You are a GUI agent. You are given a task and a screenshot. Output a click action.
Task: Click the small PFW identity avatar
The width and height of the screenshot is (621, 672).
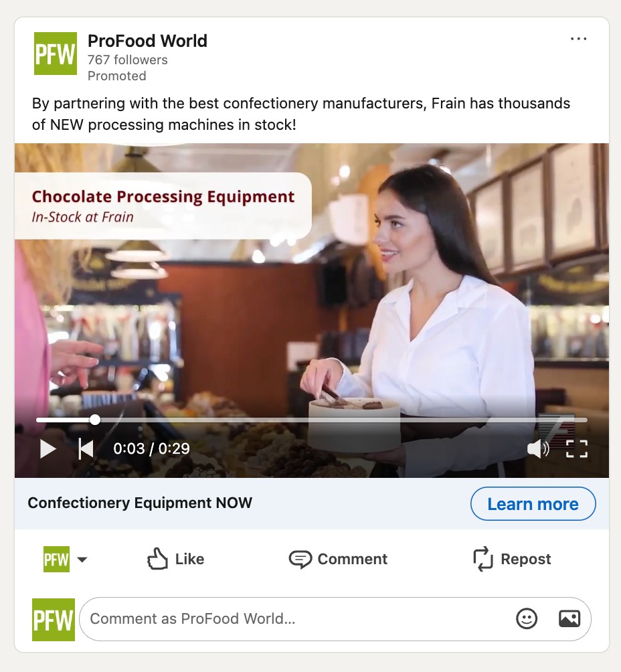[x=56, y=559]
